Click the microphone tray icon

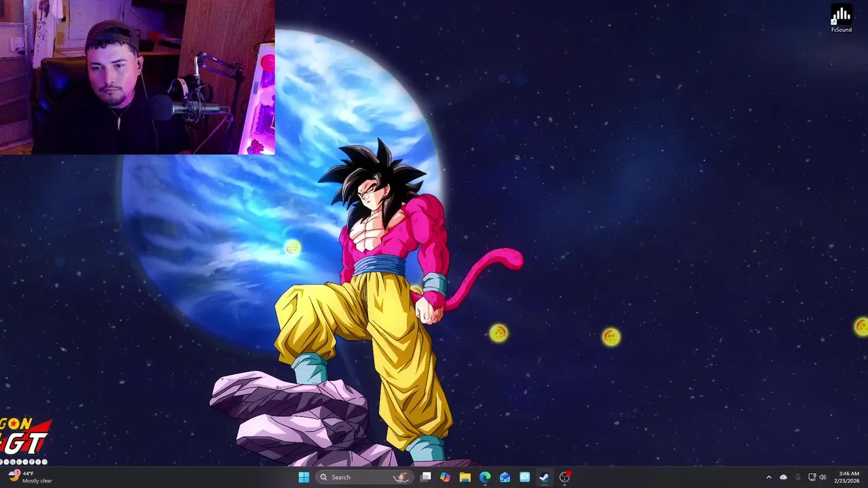797,477
